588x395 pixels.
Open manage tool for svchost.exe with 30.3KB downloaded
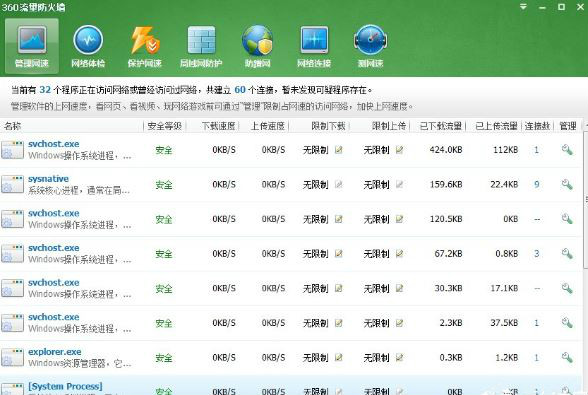tap(567, 288)
